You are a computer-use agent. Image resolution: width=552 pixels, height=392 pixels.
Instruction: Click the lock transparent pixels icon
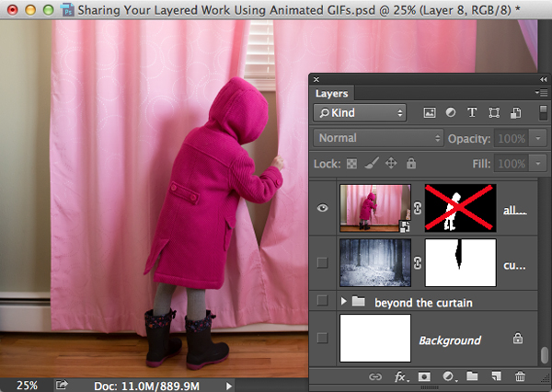pos(350,163)
